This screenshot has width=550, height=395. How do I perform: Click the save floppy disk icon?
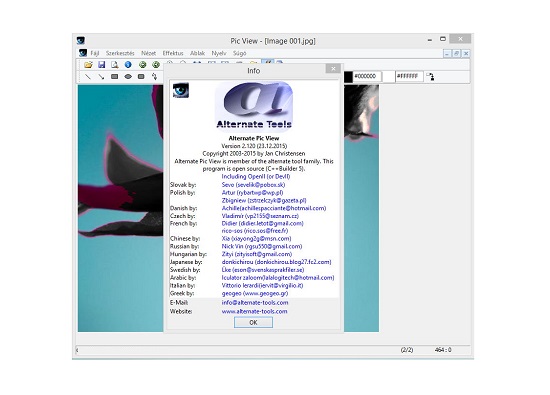101,65
